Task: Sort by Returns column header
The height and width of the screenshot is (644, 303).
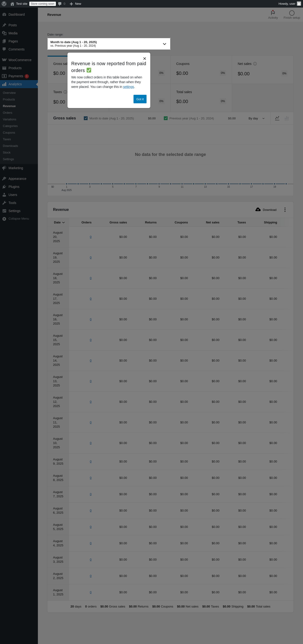Action: [x=151, y=222]
